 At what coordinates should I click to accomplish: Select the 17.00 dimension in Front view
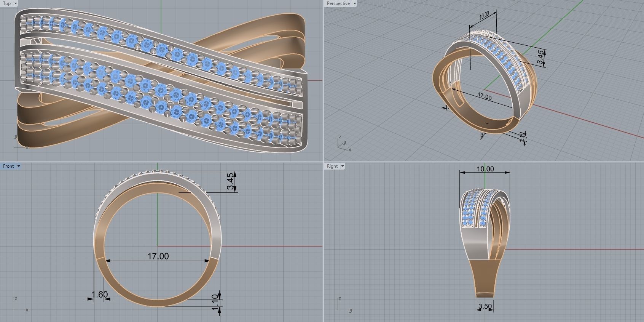[158, 256]
